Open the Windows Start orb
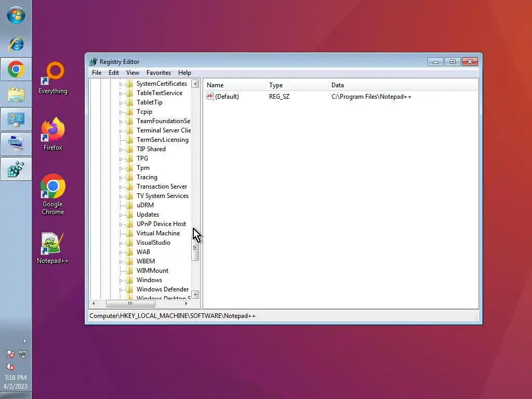The height and width of the screenshot is (399, 532). point(16,15)
